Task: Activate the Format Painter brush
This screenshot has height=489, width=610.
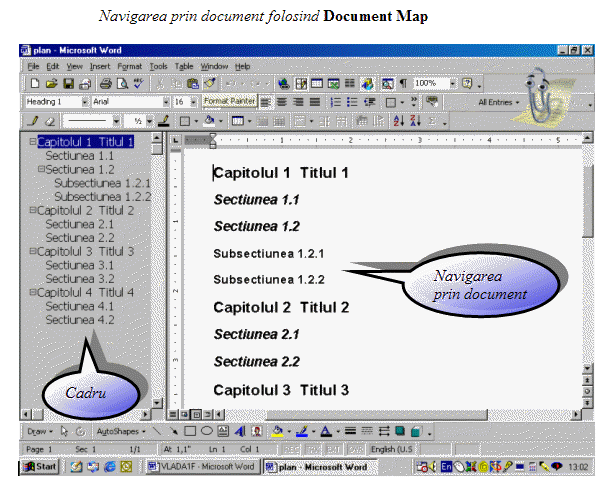Action: (210, 83)
